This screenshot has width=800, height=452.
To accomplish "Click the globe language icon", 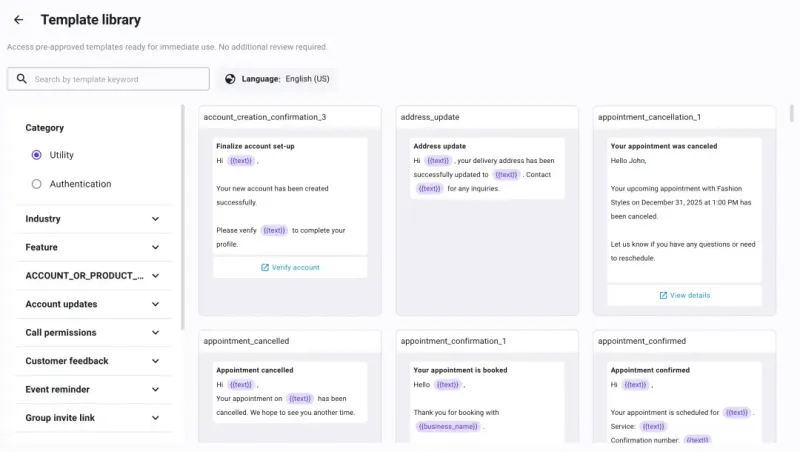I will click(230, 79).
